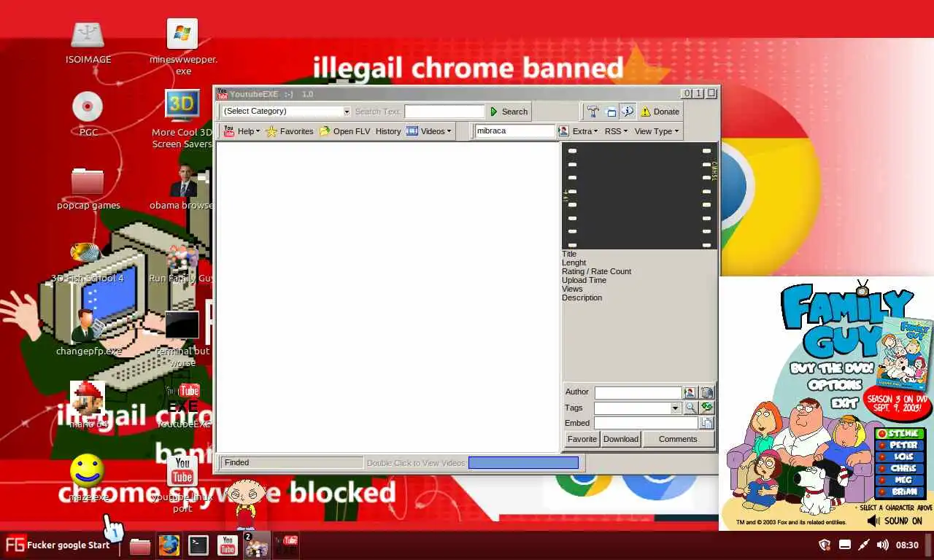This screenshot has height=560, width=934.
Task: Open the maze.exe smiley icon
Action: click(88, 478)
